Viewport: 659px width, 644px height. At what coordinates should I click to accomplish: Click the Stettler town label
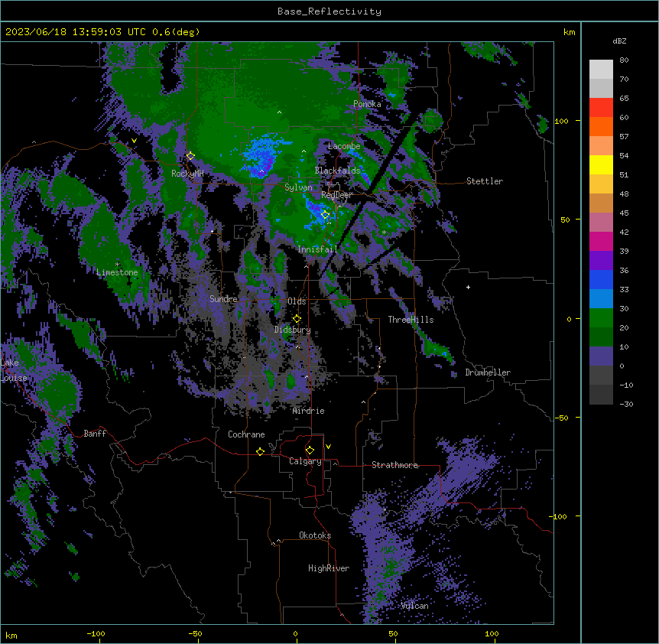485,181
